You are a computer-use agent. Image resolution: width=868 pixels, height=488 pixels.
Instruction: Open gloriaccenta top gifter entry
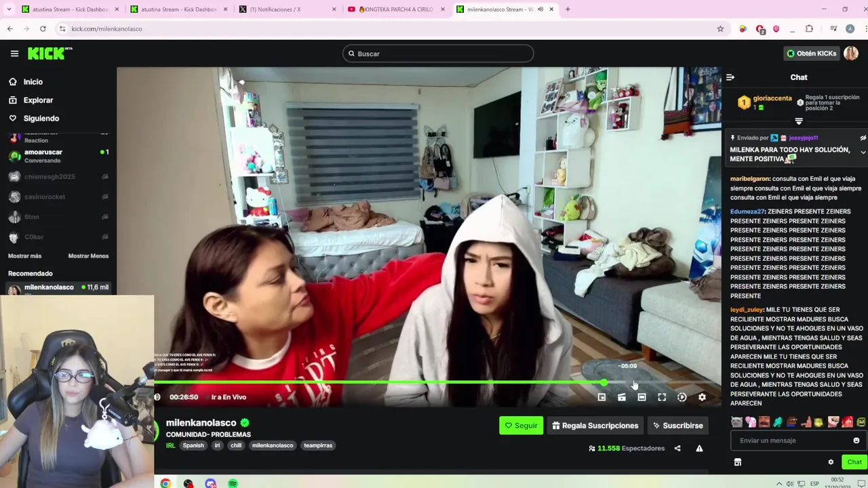point(765,102)
